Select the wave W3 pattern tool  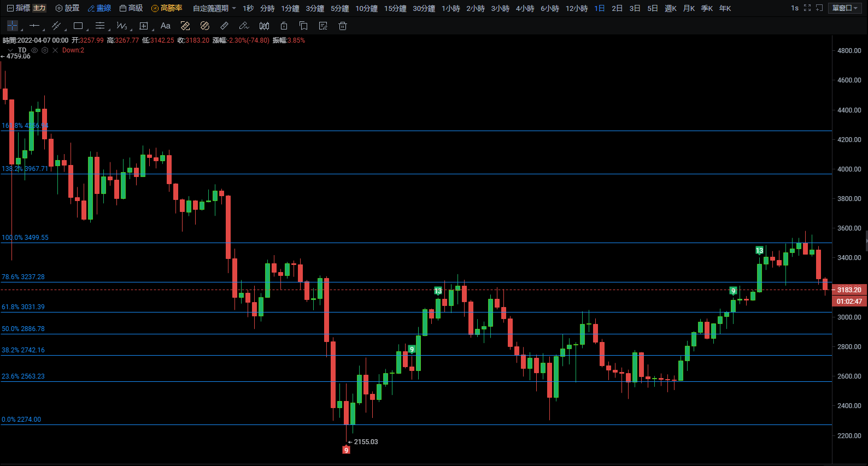(x=121, y=26)
